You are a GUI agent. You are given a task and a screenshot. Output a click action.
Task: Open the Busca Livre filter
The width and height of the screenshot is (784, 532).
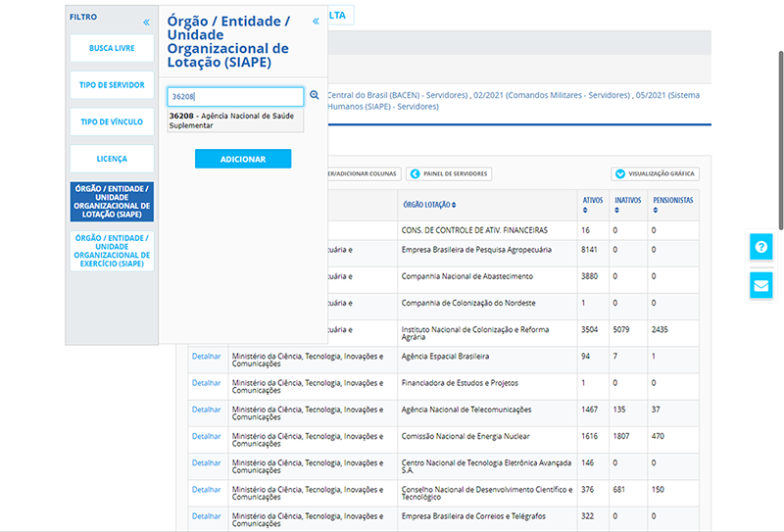pyautogui.click(x=112, y=48)
